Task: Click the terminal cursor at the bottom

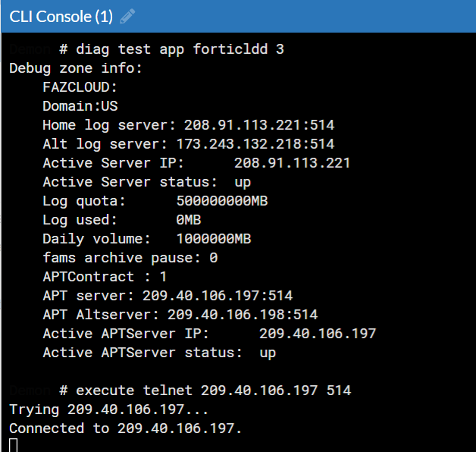Action: click(13, 445)
